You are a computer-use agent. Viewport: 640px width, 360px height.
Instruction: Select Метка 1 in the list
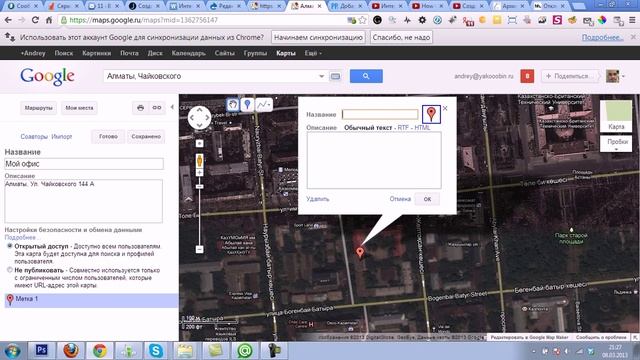[x=91, y=300]
